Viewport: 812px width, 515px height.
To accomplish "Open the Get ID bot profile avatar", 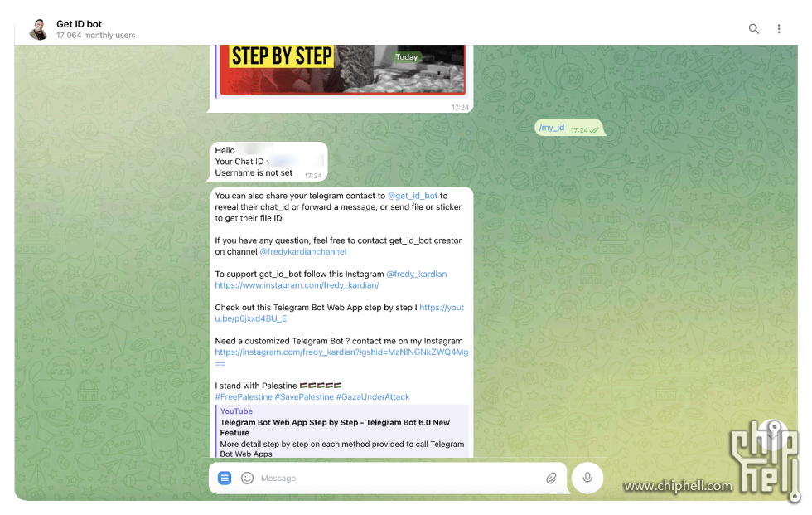I will coord(39,29).
